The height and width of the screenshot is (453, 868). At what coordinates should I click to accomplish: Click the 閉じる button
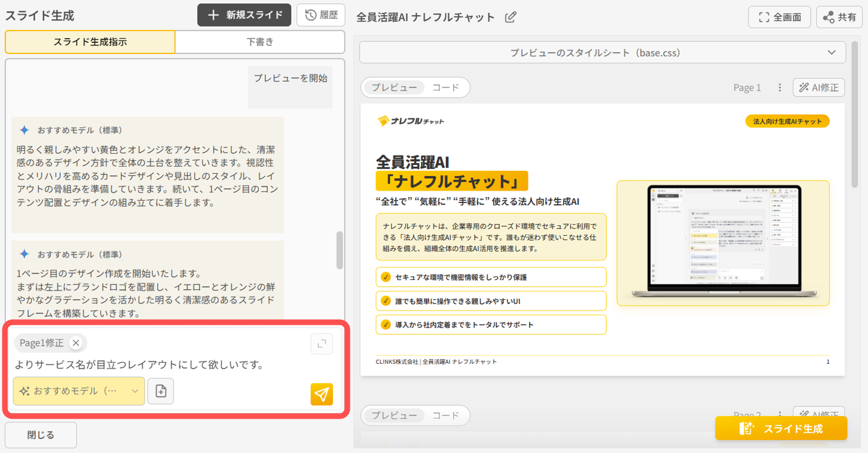(x=41, y=435)
